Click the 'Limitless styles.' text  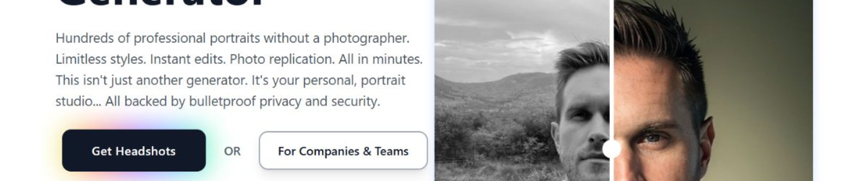[x=101, y=59]
